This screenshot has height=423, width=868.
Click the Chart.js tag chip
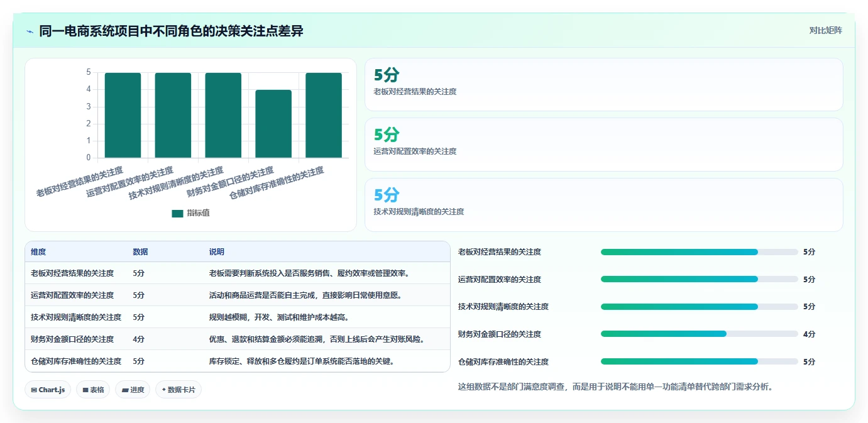(x=48, y=390)
